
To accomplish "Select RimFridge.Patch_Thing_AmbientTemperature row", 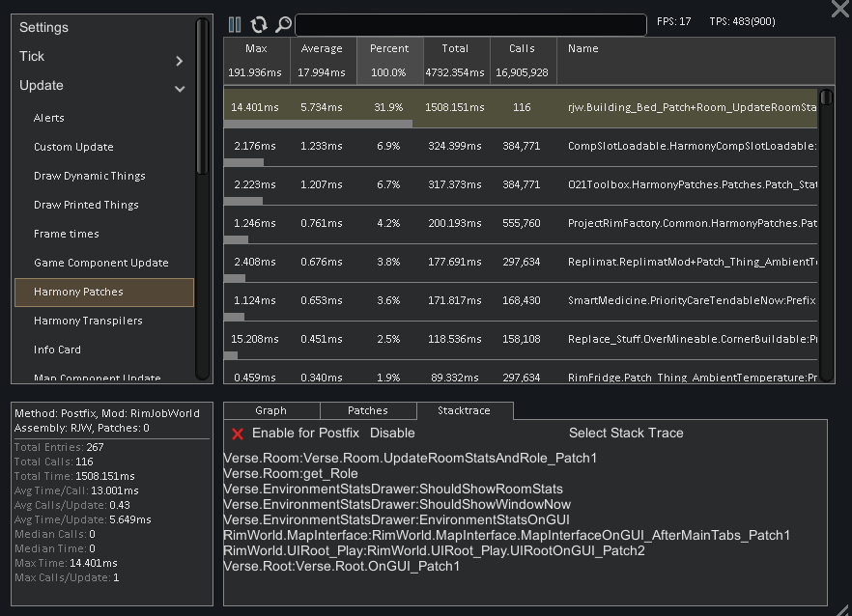I will click(x=520, y=373).
